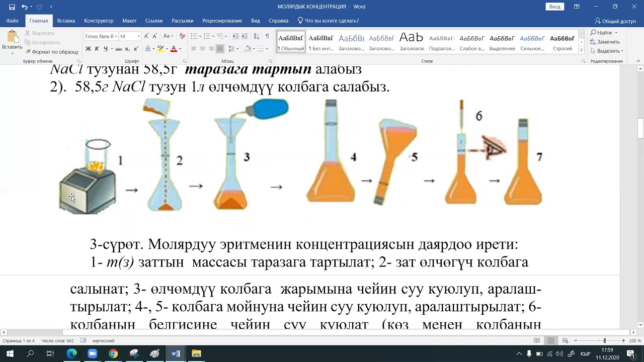Collapse the ribbon with the chevron

coord(638,61)
